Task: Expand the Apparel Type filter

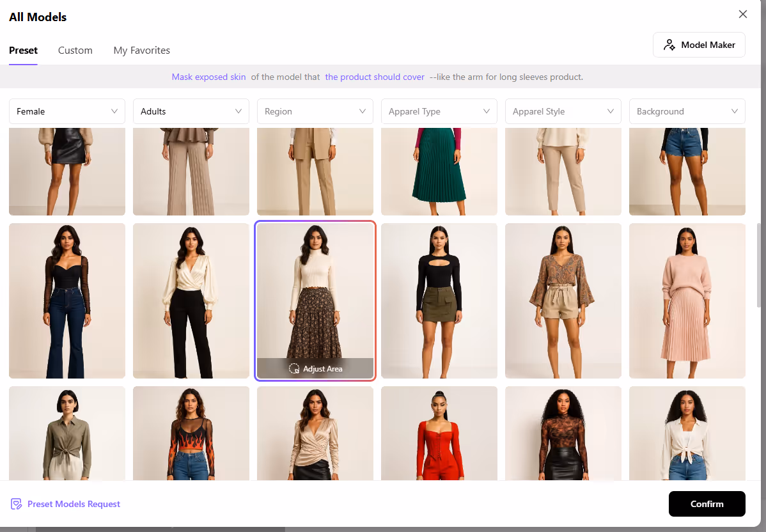Action: click(439, 111)
